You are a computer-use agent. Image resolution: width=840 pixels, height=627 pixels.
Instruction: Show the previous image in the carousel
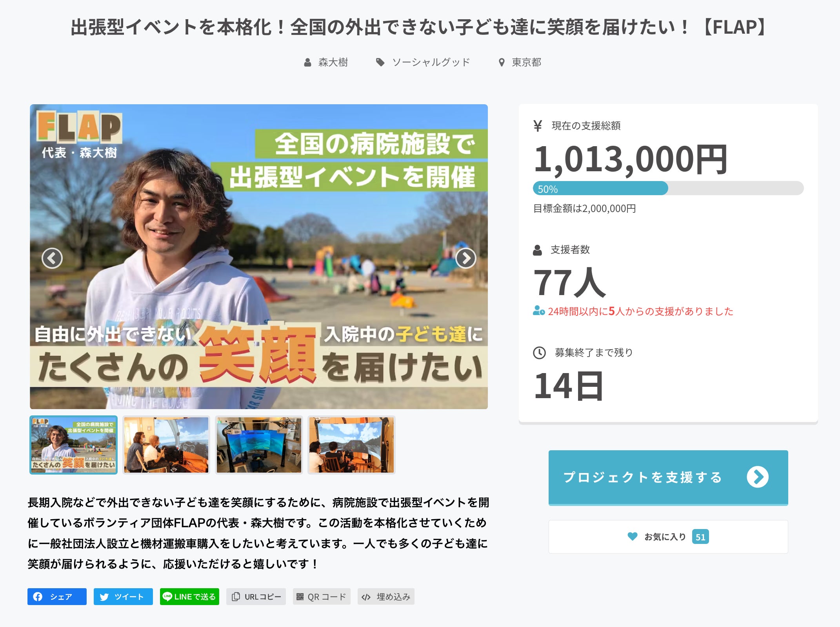point(52,258)
